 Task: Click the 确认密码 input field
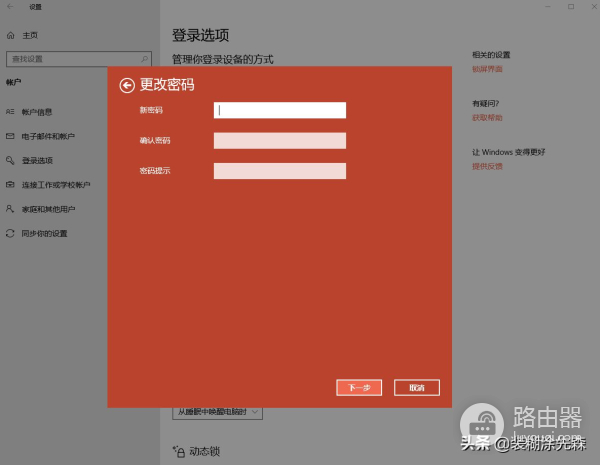coord(280,140)
